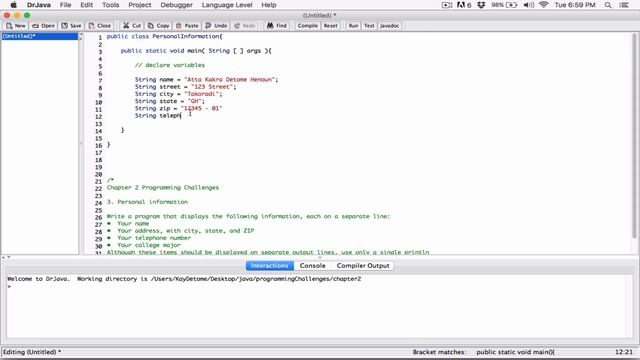Click the 'Editing (Untitled) *' status bar text
Image resolution: width=640 pixels, height=360 pixels.
click(32, 352)
